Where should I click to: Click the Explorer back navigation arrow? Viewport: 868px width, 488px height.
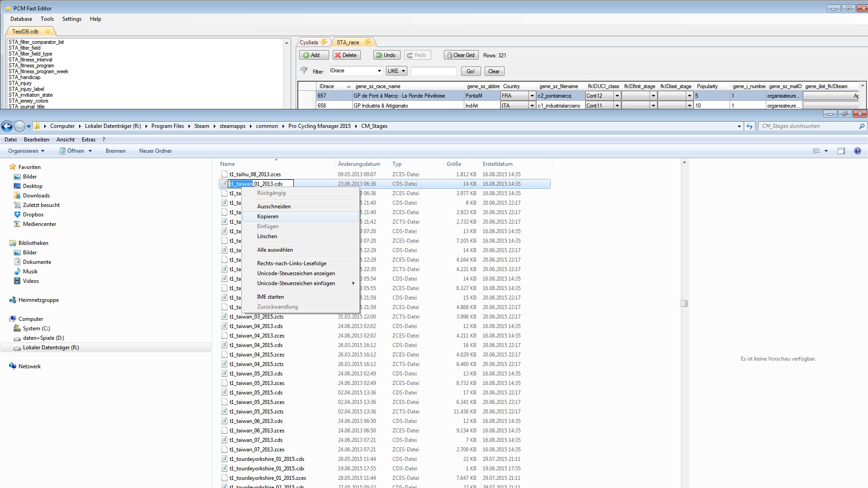(7, 126)
